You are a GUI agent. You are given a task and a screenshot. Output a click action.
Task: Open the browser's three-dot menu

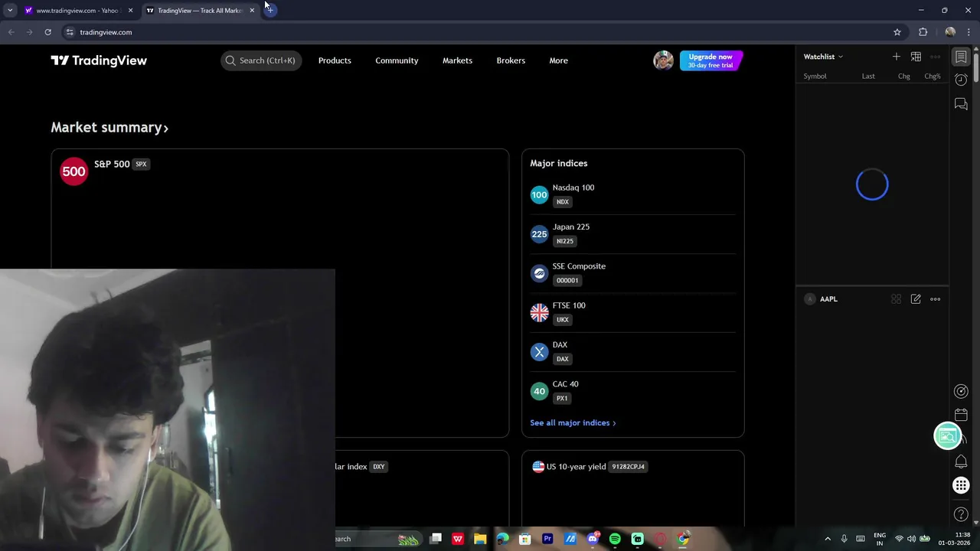(969, 32)
